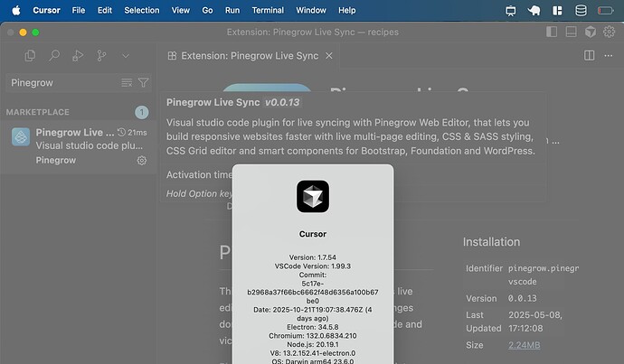Open the Source Control branch icon

tap(102, 56)
